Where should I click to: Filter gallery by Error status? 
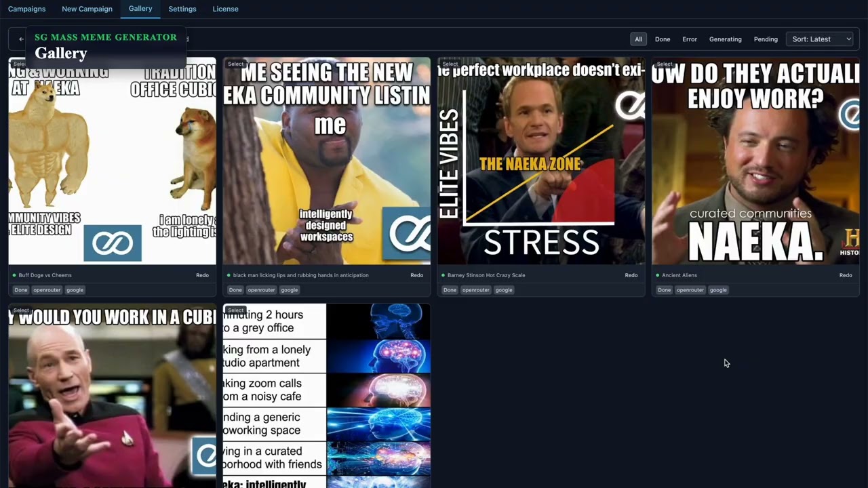tap(690, 39)
